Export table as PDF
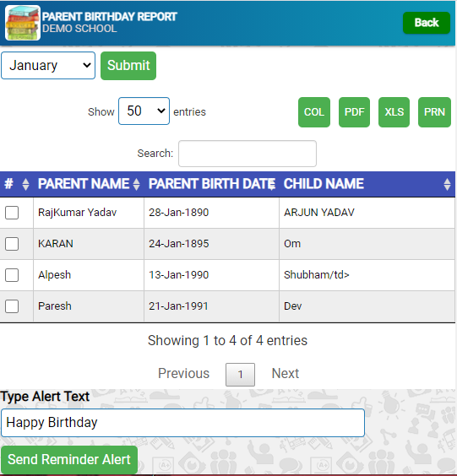Viewport: 457px width, 476px height. click(354, 112)
